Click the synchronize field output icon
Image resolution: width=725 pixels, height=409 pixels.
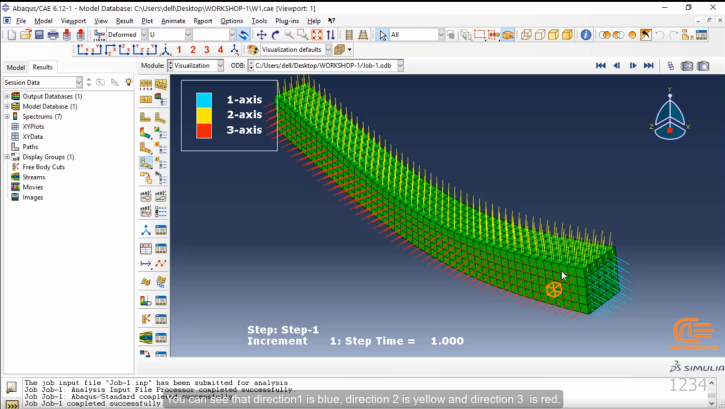pos(243,35)
